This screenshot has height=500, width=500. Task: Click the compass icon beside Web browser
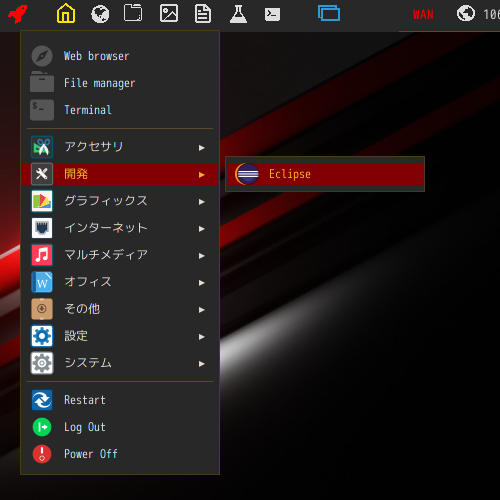[x=42, y=56]
